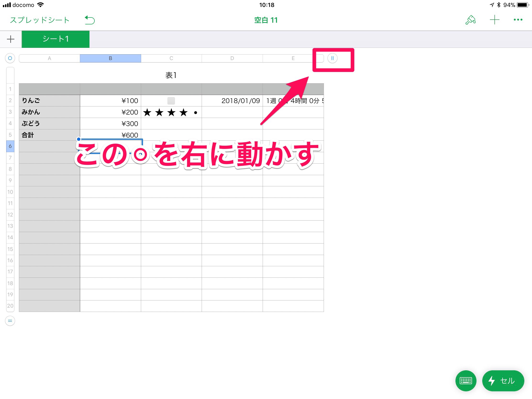Select the duration cell starting with 1週

tap(293, 100)
